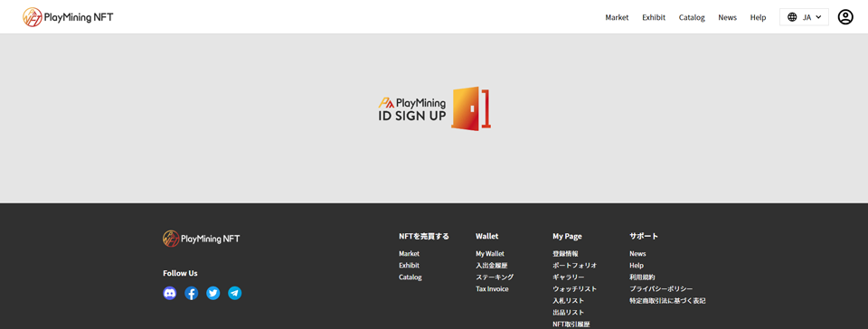Click the orange door sign-up graphic
Image resolution: width=868 pixels, height=329 pixels.
472,108
